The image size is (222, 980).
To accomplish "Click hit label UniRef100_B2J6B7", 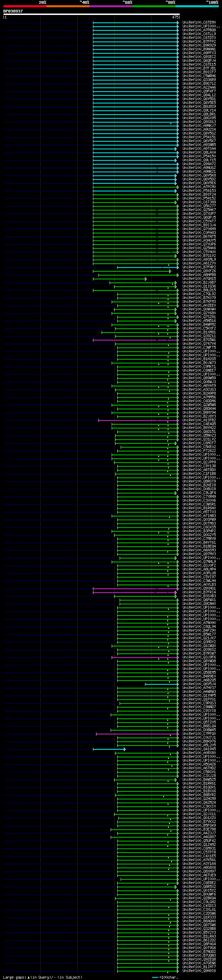I will click(199, 283).
